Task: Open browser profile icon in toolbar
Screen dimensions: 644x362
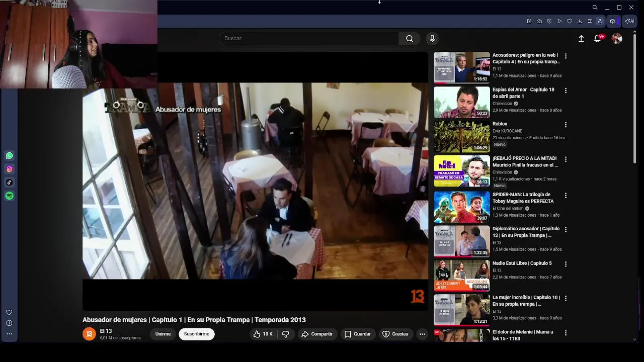Action: click(600, 21)
